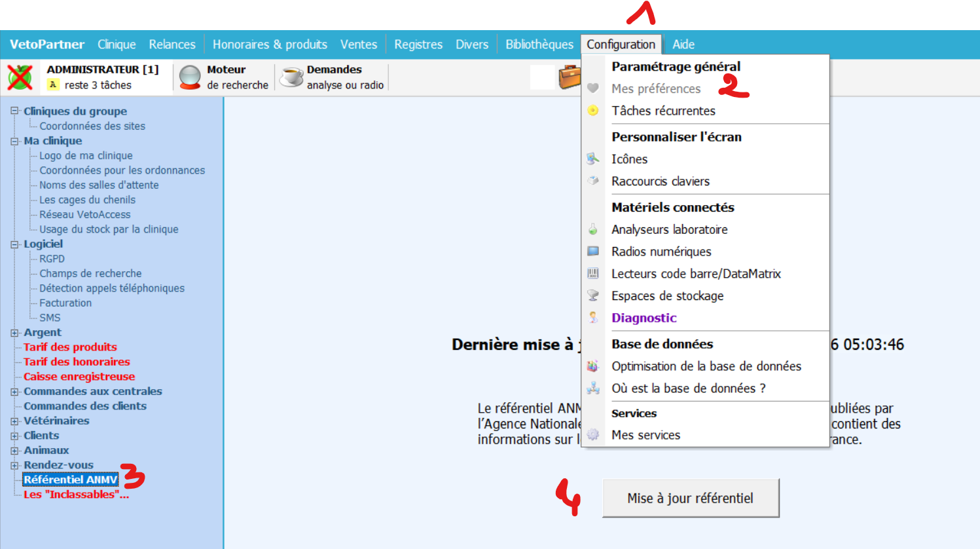The height and width of the screenshot is (549, 980).
Task: Expand the Vétérinaires tree node
Action: 14,421
